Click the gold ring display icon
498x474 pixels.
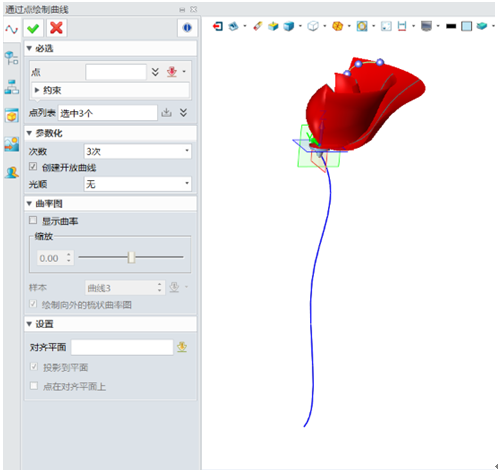(x=362, y=26)
